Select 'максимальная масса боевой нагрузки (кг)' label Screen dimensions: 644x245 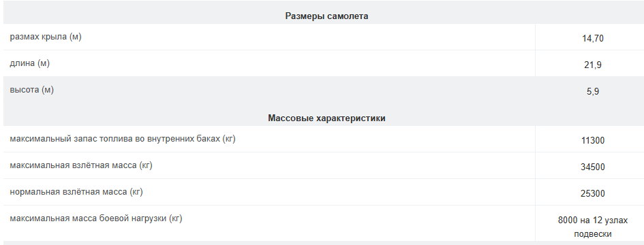click(95, 218)
